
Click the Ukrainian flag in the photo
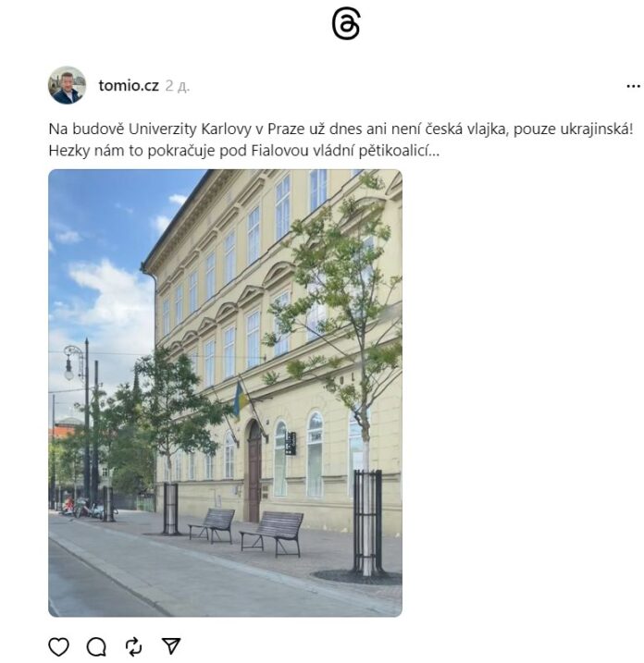tap(241, 399)
